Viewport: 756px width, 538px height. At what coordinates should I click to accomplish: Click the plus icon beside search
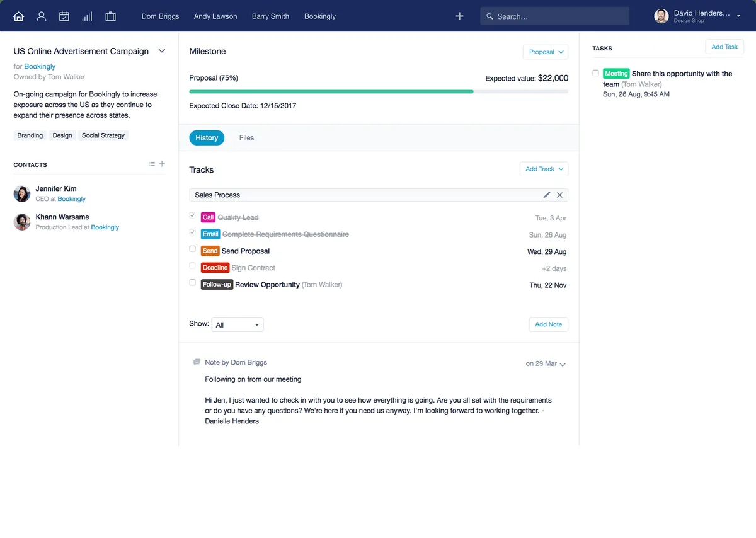(x=459, y=16)
